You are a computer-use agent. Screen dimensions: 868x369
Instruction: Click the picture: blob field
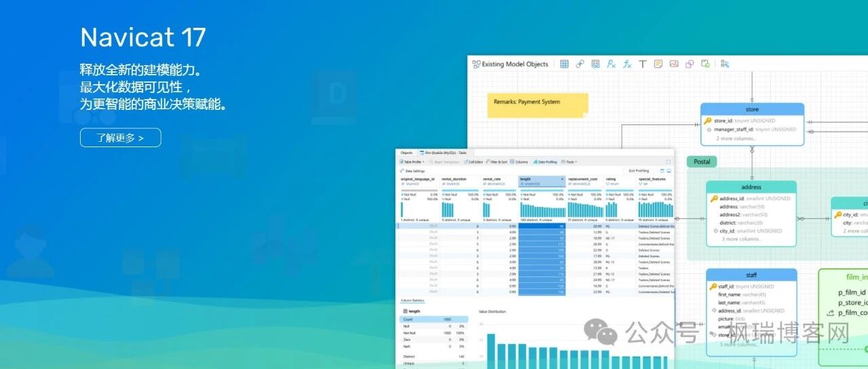pyautogui.click(x=733, y=318)
